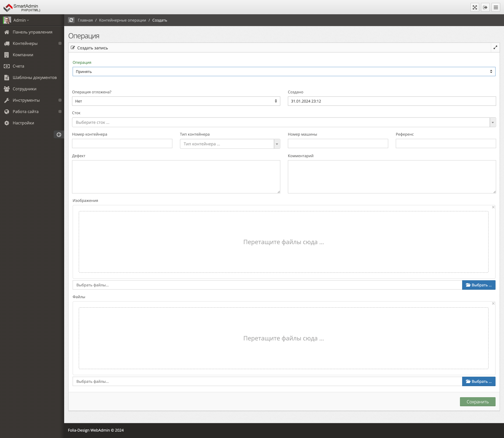The height and width of the screenshot is (438, 504).
Task: Open Компании in the sidebar menu
Action: click(23, 55)
